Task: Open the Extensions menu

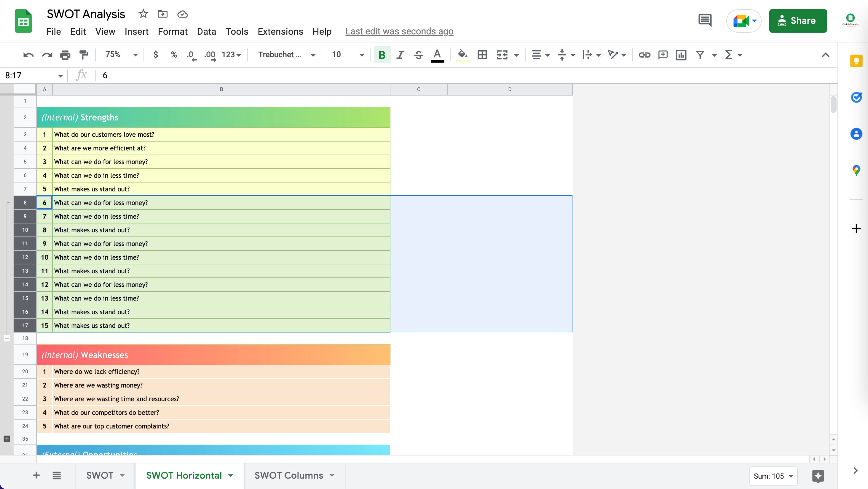Action: [280, 31]
